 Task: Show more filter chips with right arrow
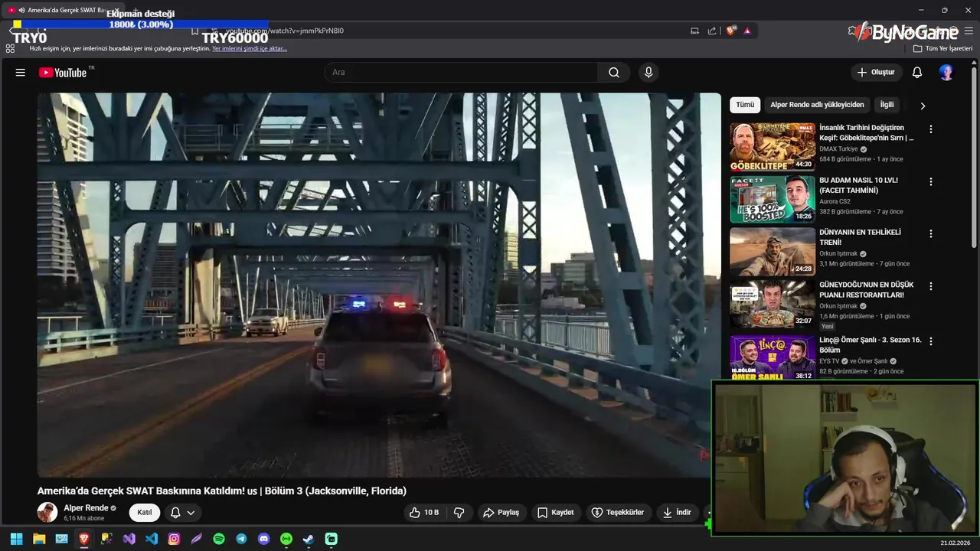pos(923,106)
